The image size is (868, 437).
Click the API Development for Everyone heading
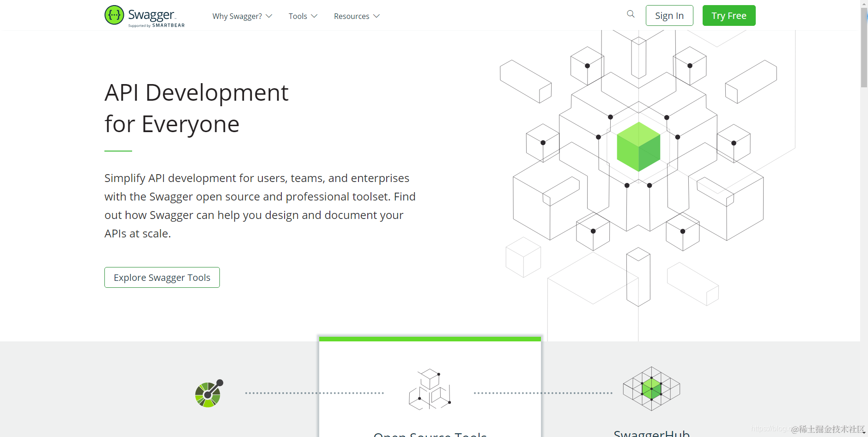tap(196, 108)
